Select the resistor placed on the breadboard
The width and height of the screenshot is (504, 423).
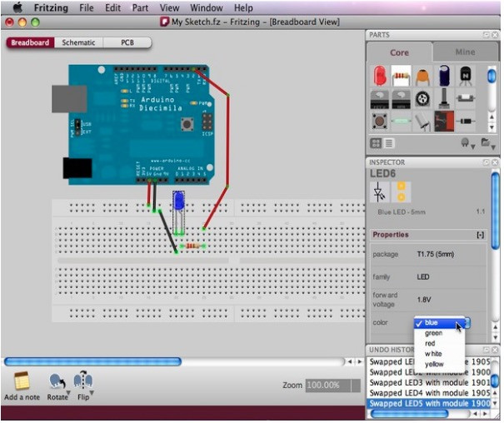[192, 246]
